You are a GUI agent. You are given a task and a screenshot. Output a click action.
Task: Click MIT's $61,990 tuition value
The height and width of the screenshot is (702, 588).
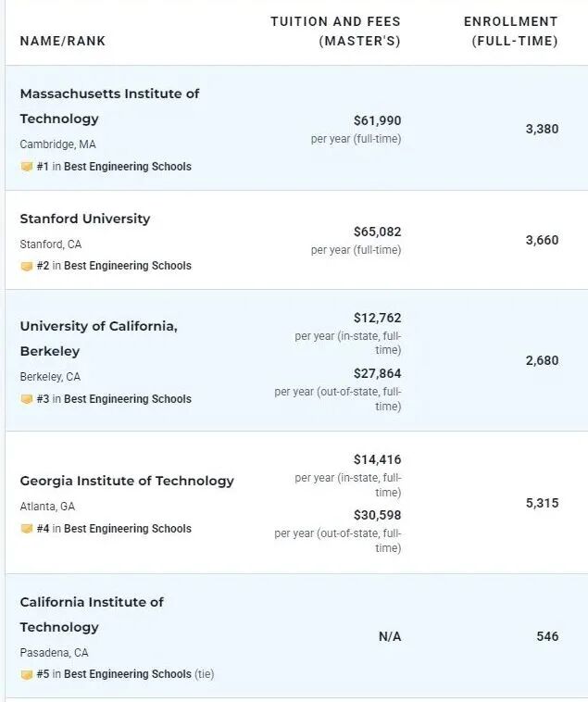coord(377,121)
